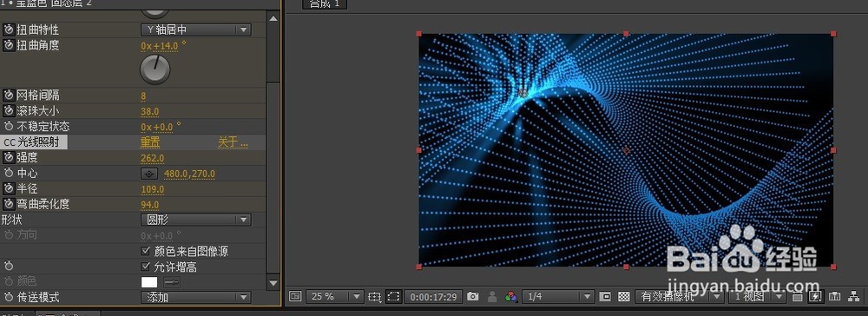Screen dimensions: 868x316
Task: Open the 扭曲特性 Y轴居中 dropdown
Action: (196, 30)
